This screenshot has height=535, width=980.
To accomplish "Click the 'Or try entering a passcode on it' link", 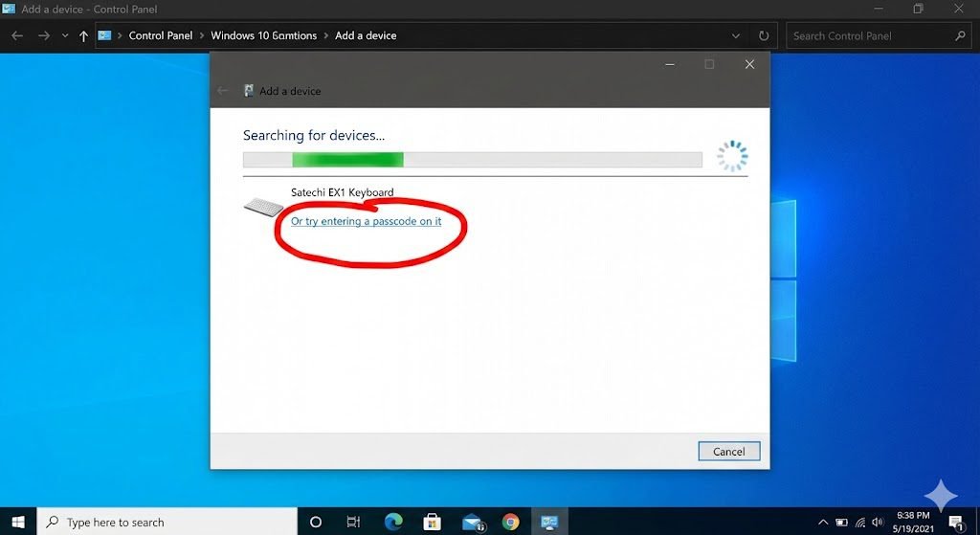I will click(367, 221).
